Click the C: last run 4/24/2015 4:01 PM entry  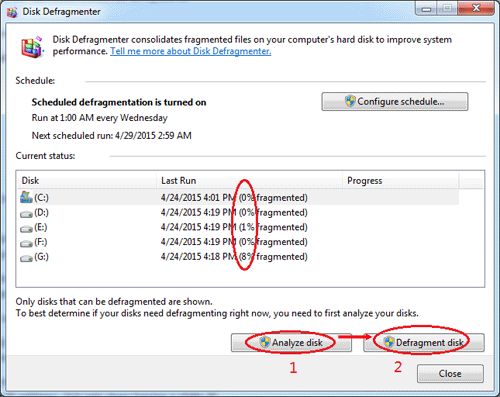[234, 198]
